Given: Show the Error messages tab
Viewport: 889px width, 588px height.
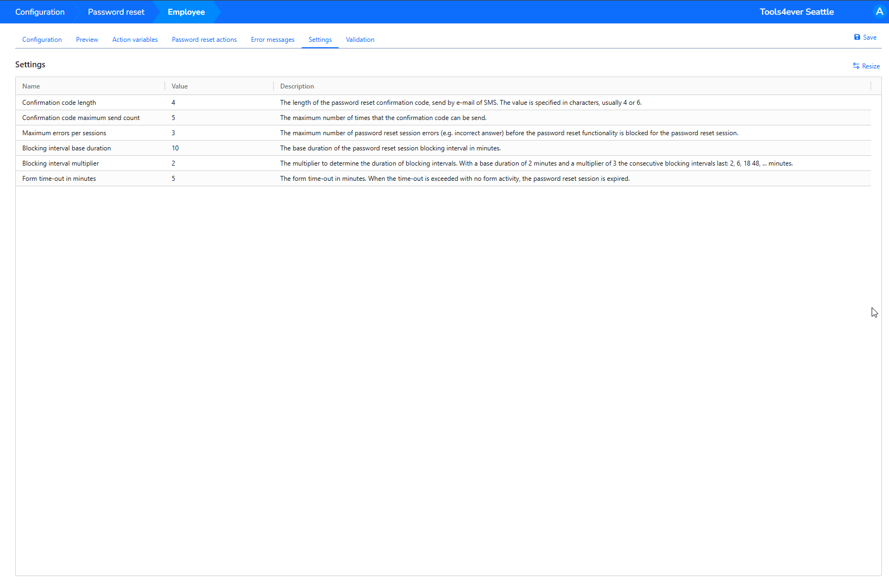Looking at the screenshot, I should click(x=273, y=40).
